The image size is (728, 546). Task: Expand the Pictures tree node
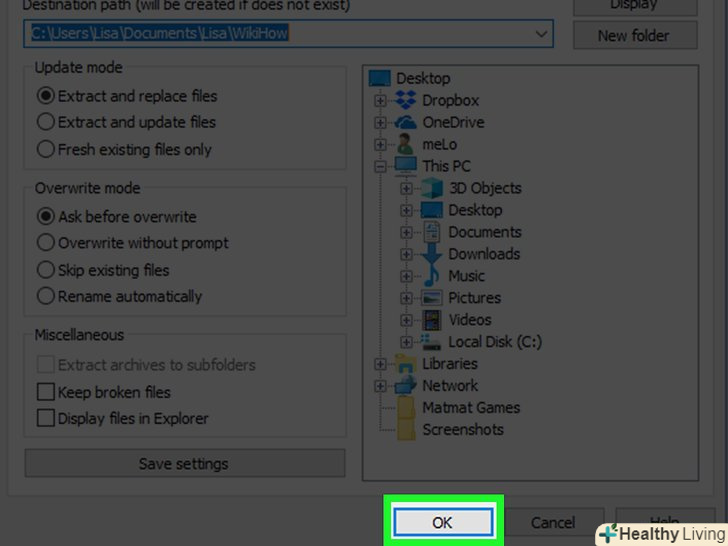pos(406,298)
